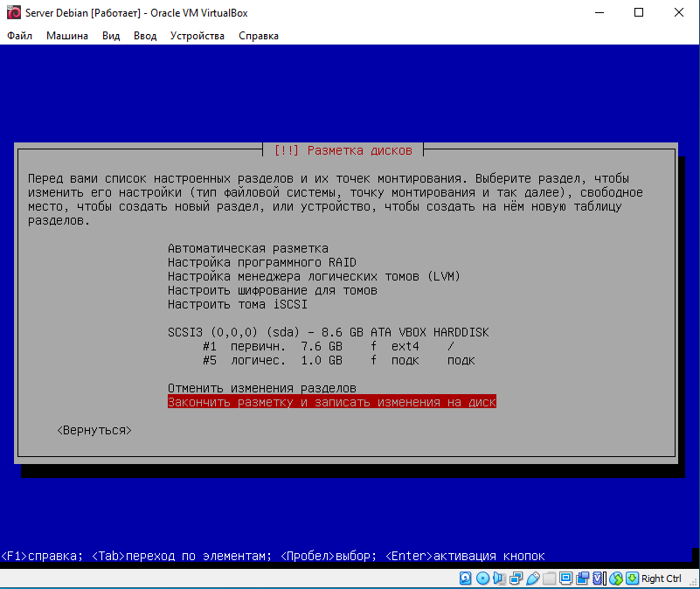Click the VirtualBox logo in title bar
The height and width of the screenshot is (589, 700).
(13, 14)
